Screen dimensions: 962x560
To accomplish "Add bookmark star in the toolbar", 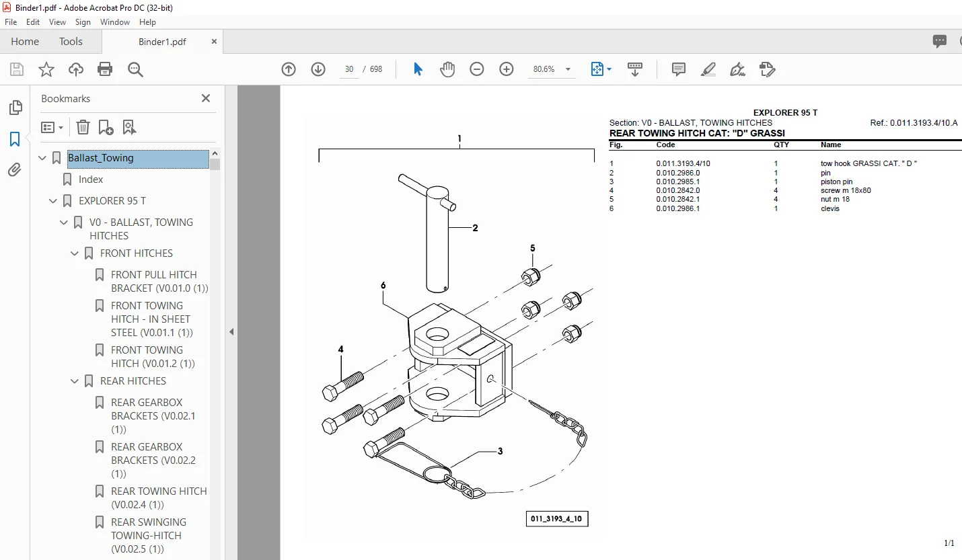I will [46, 69].
